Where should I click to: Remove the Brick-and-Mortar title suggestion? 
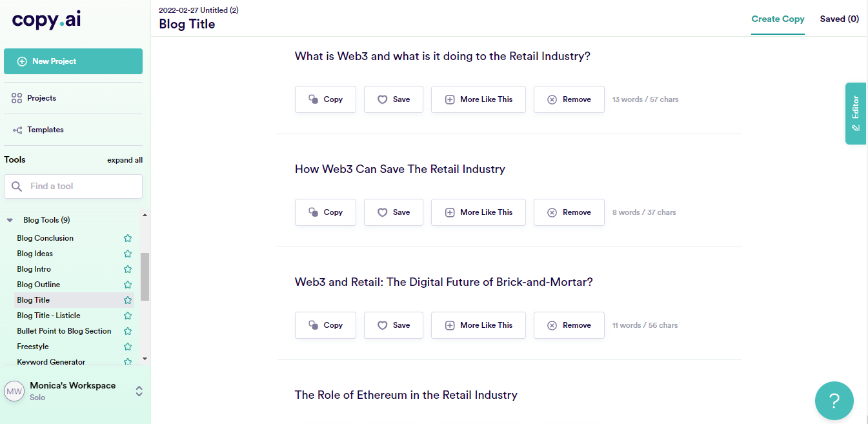point(569,325)
